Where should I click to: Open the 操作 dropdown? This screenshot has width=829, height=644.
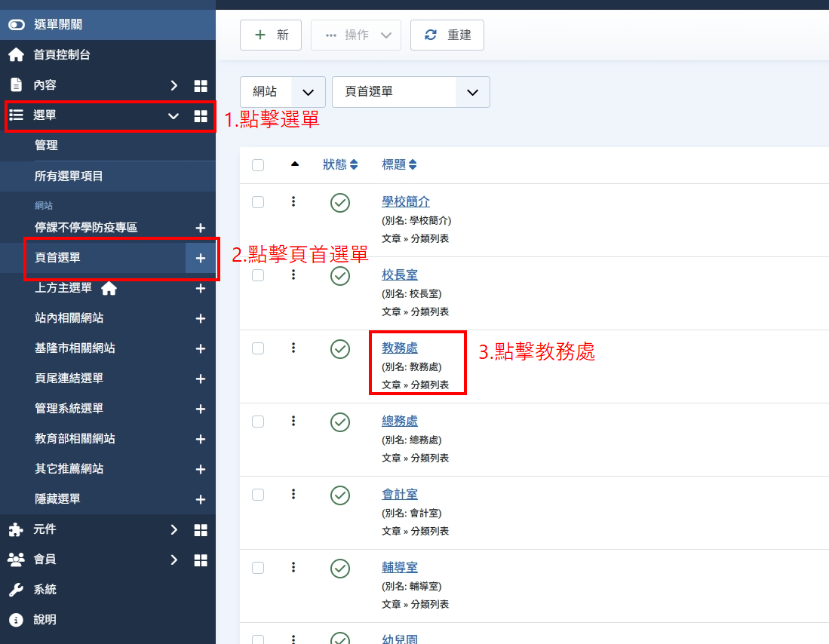point(356,35)
